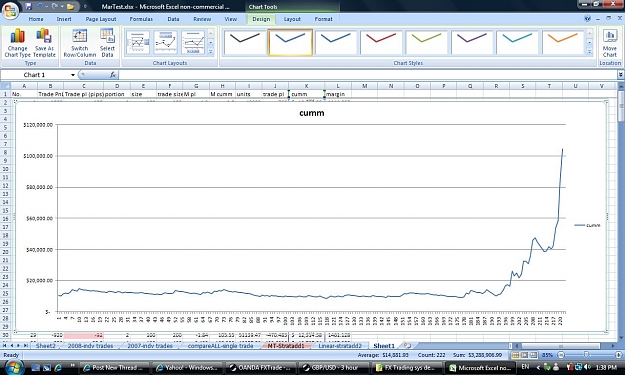Expand the Name Box dropdown
Screen dimensions: 625x375
tap(73, 75)
